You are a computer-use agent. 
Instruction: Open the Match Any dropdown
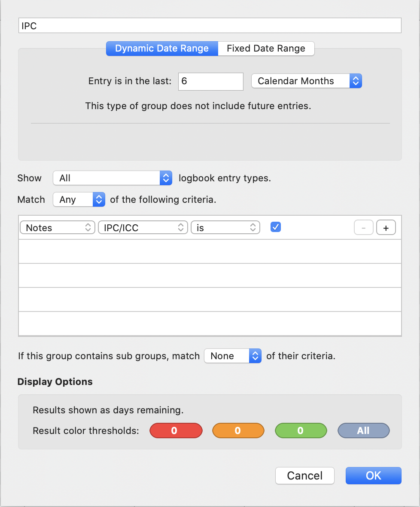pyautogui.click(x=79, y=199)
